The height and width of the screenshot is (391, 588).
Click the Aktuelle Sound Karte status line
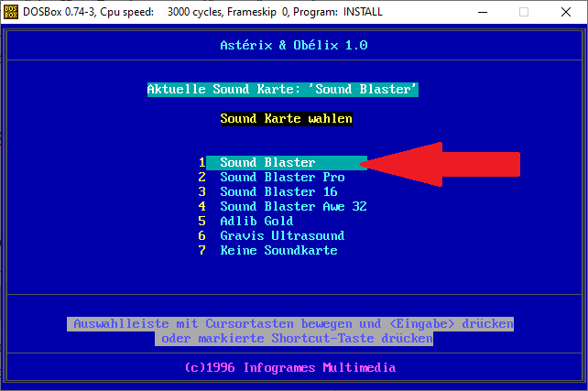point(283,89)
